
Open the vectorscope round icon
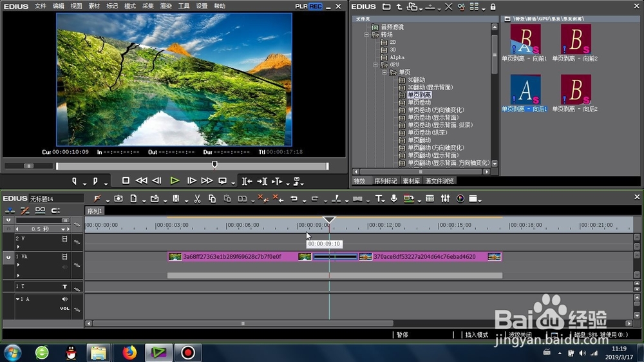tap(460, 198)
